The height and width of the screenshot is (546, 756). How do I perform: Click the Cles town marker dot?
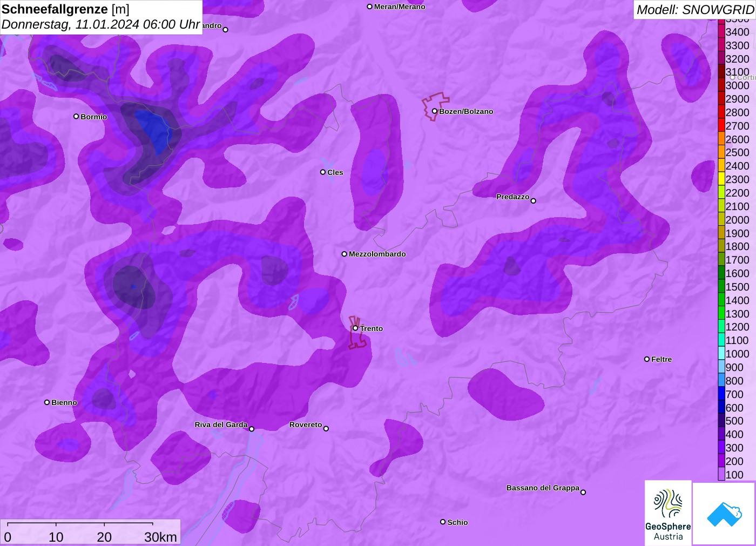pyautogui.click(x=323, y=172)
